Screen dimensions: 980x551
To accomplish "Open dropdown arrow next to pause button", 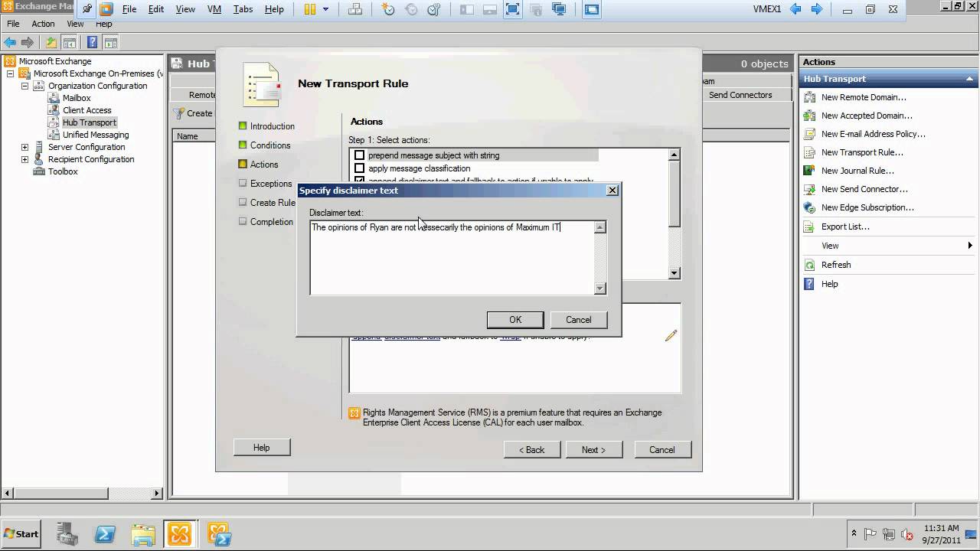I will click(325, 9).
